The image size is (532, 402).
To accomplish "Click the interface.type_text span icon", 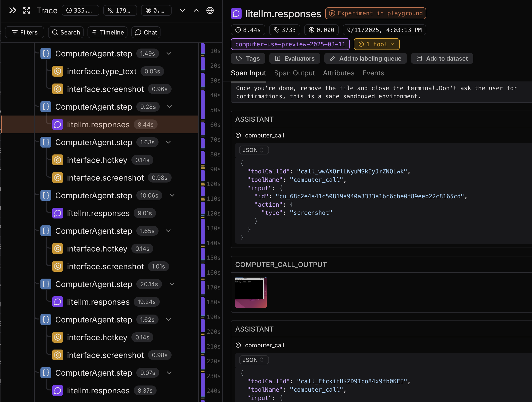I will 57,71.
